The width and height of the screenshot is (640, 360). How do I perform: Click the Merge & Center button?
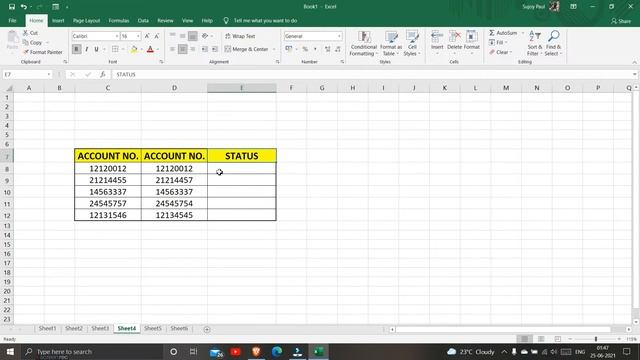(x=246, y=49)
